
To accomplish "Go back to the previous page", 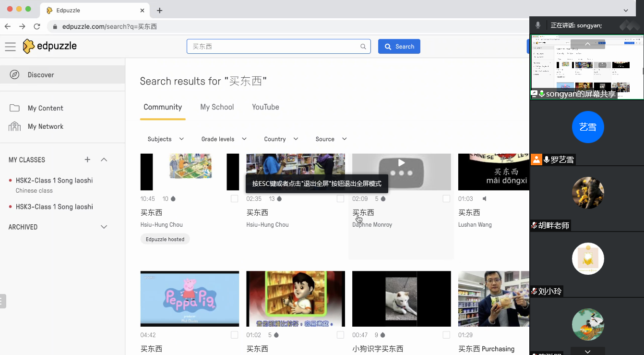I will coord(8,26).
